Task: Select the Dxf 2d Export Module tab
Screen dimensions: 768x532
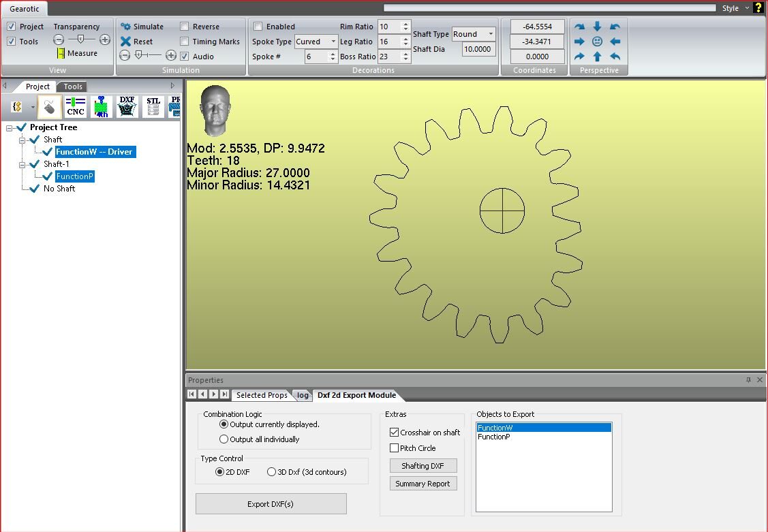Action: [x=356, y=395]
